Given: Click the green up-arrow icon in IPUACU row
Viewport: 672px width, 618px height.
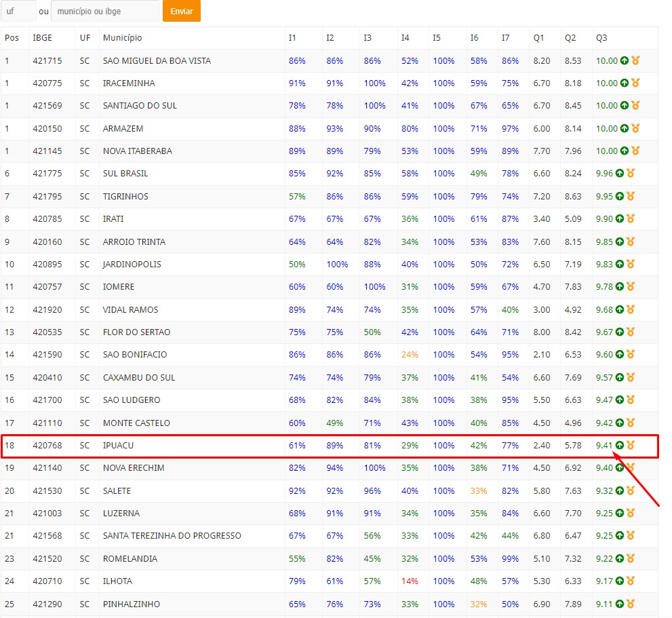Looking at the screenshot, I should coord(619,446).
